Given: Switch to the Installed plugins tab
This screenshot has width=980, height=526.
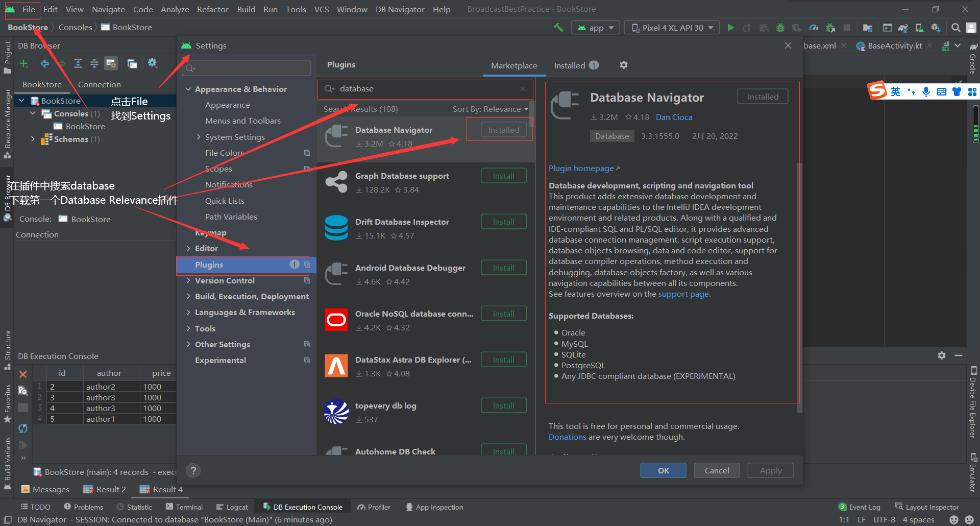Looking at the screenshot, I should pos(576,65).
